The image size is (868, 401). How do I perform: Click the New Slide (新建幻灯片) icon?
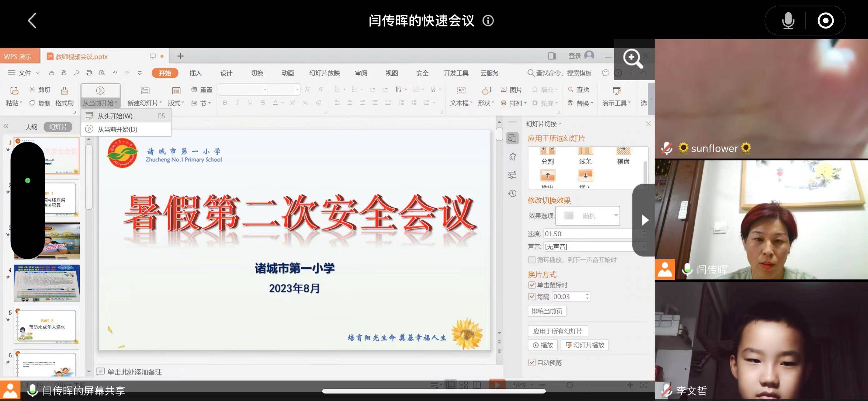(145, 91)
